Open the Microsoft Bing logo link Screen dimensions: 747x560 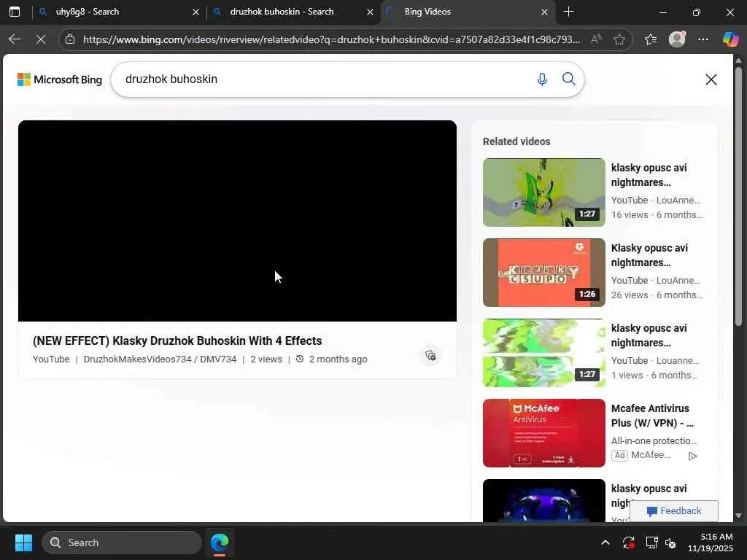[60, 79]
